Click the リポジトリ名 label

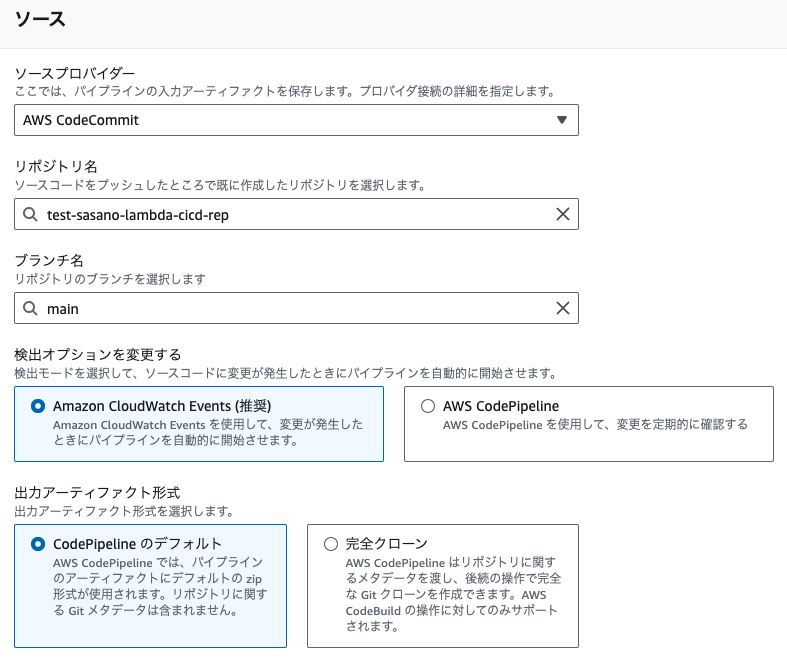tap(56, 167)
